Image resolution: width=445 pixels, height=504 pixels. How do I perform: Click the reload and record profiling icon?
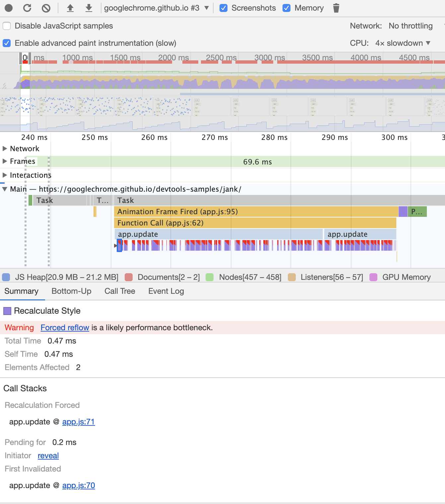[27, 8]
